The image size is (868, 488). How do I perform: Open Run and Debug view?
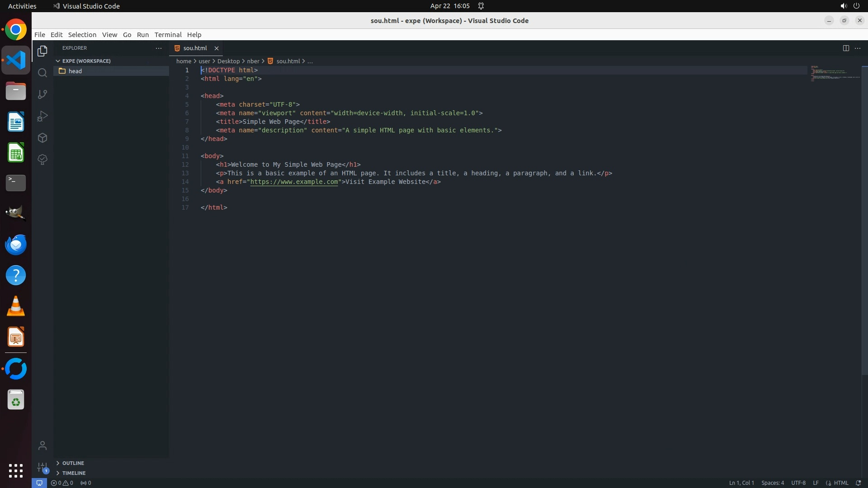[x=42, y=116]
